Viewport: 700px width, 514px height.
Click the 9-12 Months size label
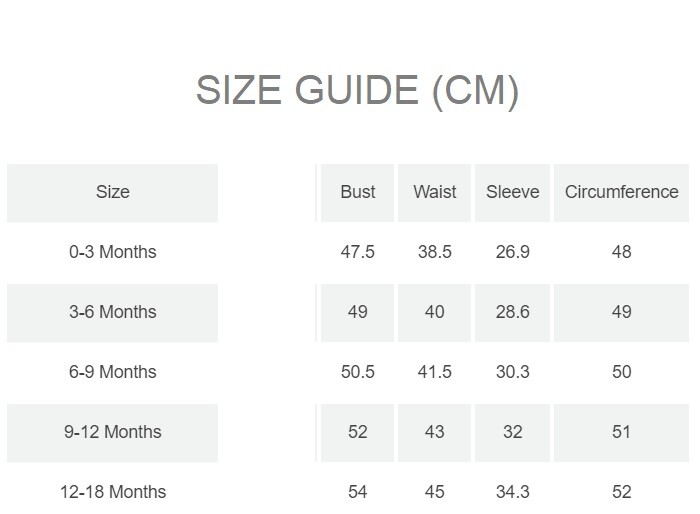point(113,432)
